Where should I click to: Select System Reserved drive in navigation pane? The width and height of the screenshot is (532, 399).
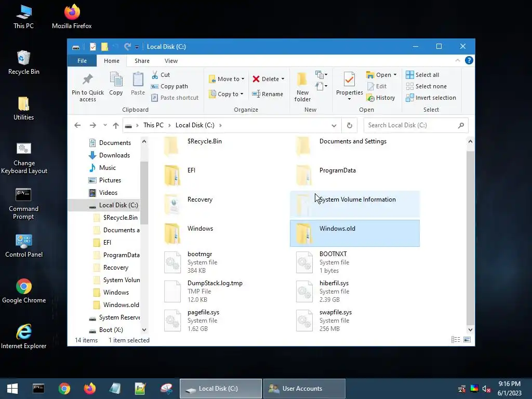(114, 317)
